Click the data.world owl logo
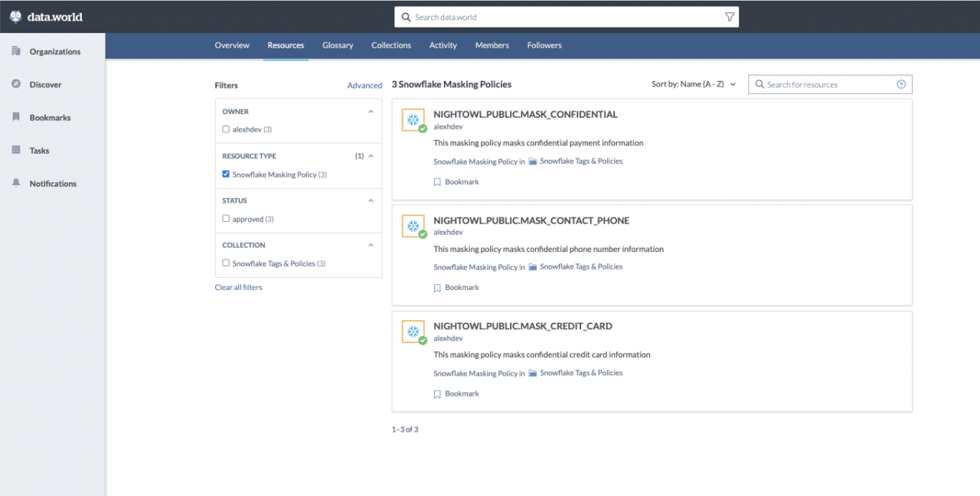980x496 pixels. (x=15, y=16)
